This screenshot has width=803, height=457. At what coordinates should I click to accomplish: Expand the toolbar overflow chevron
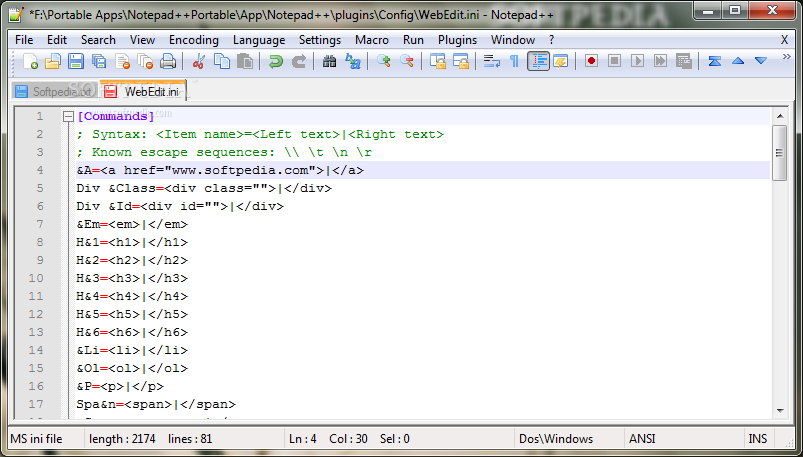click(787, 56)
